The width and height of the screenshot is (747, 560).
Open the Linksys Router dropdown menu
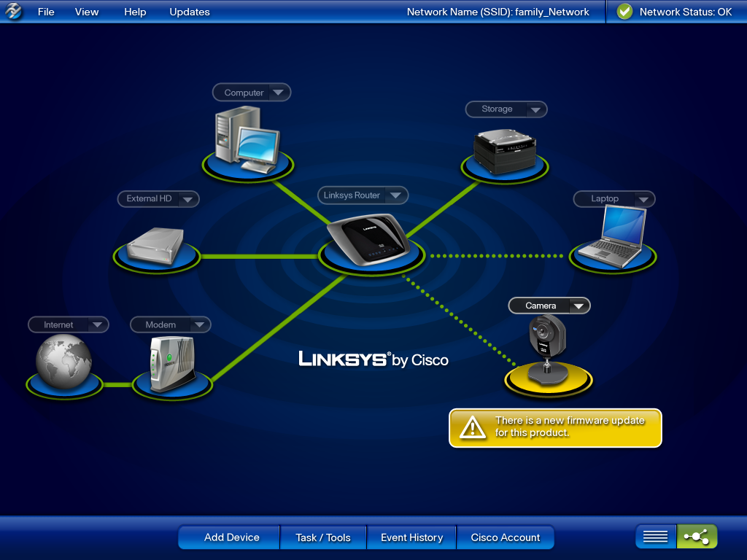pyautogui.click(x=395, y=195)
